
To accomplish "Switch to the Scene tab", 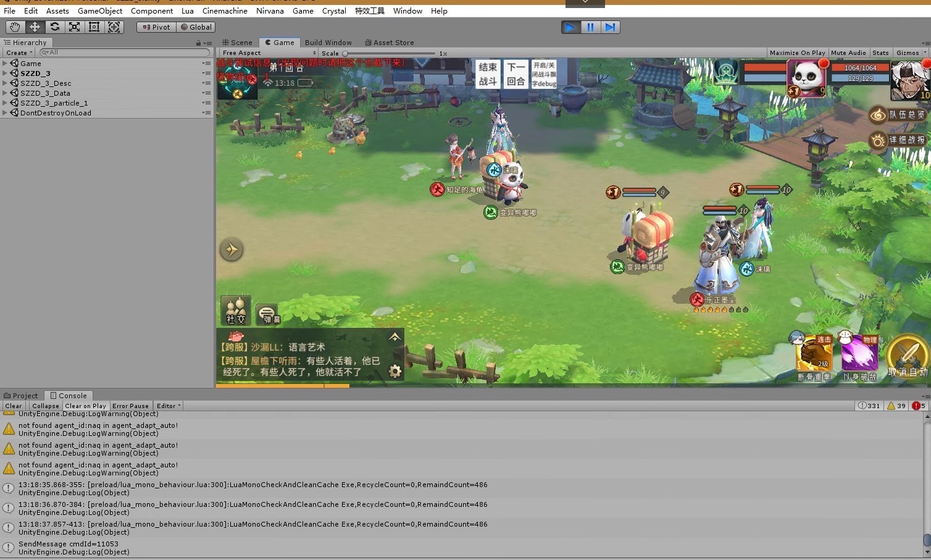I will tap(237, 43).
